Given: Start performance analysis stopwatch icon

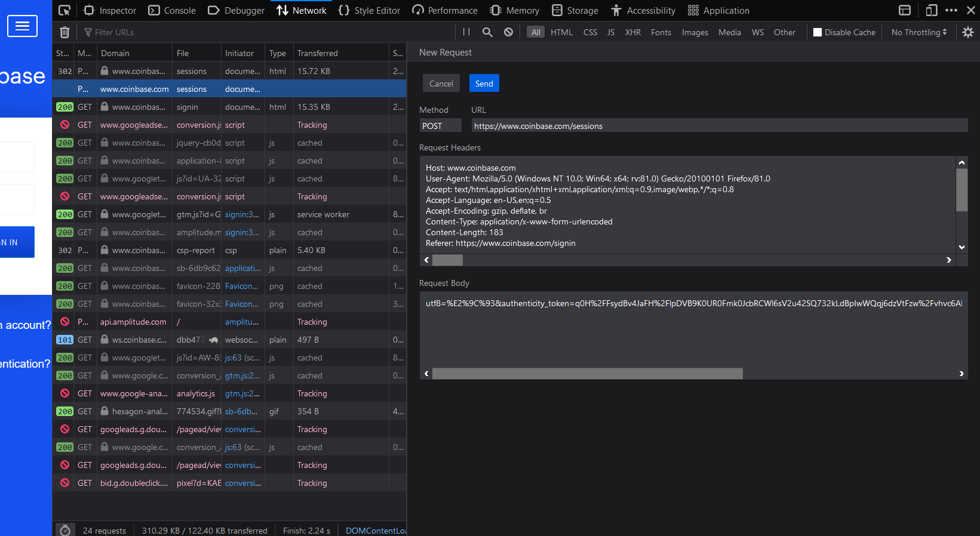Looking at the screenshot, I should [x=65, y=530].
